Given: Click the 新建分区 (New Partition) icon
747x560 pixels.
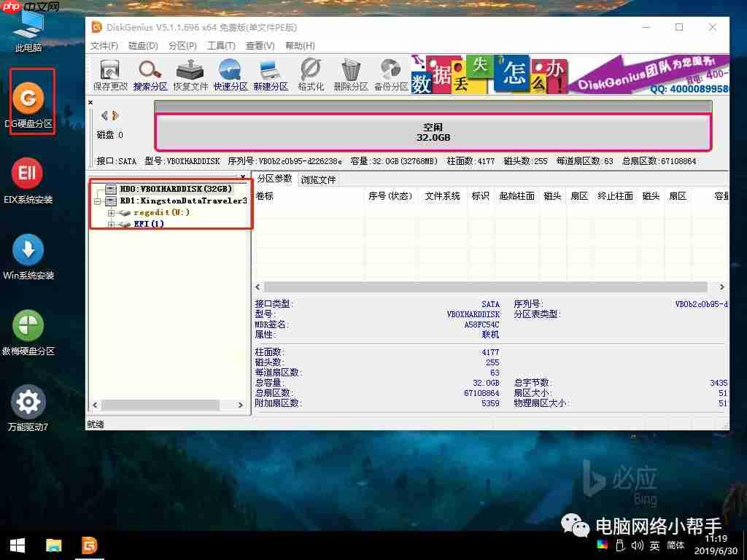Looking at the screenshot, I should coord(268,73).
